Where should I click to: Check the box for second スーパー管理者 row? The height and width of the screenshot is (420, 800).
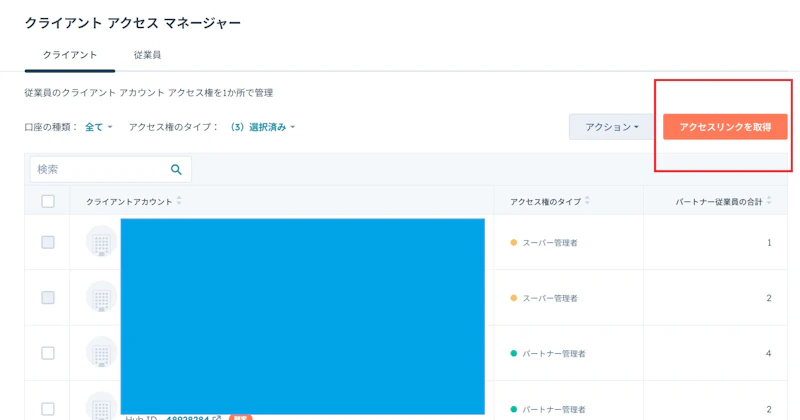coord(48,298)
